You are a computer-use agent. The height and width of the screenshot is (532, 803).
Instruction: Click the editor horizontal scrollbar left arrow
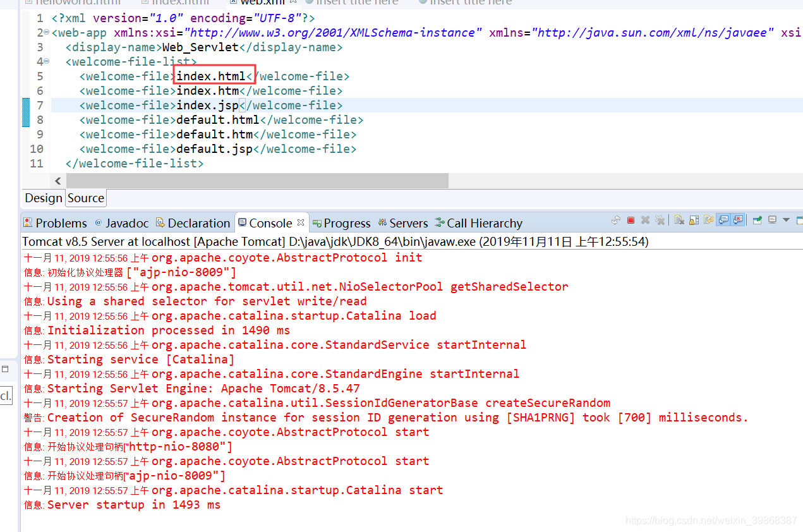point(57,181)
